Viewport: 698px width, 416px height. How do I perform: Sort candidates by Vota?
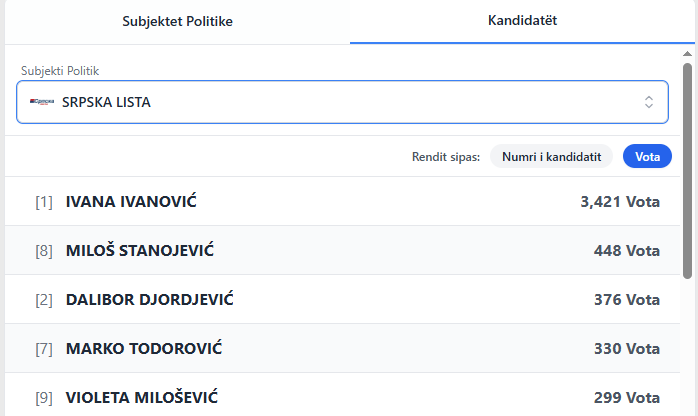[647, 157]
